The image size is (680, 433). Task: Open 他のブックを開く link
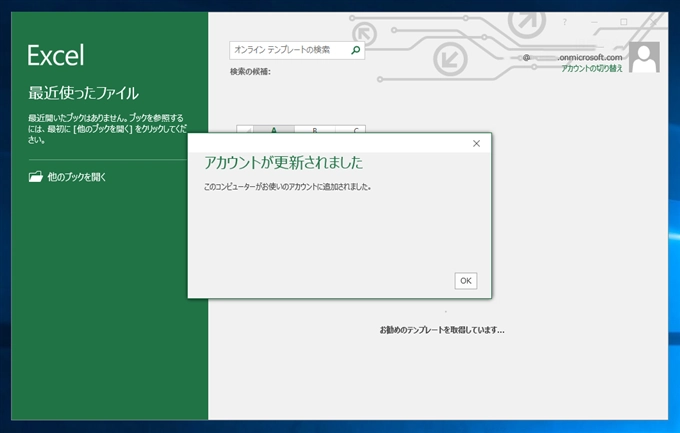77,177
